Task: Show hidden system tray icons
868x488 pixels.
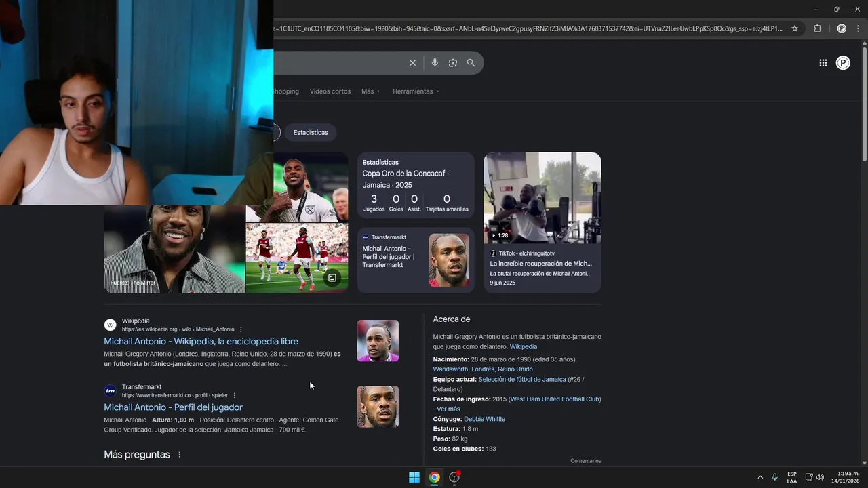Action: (760, 477)
